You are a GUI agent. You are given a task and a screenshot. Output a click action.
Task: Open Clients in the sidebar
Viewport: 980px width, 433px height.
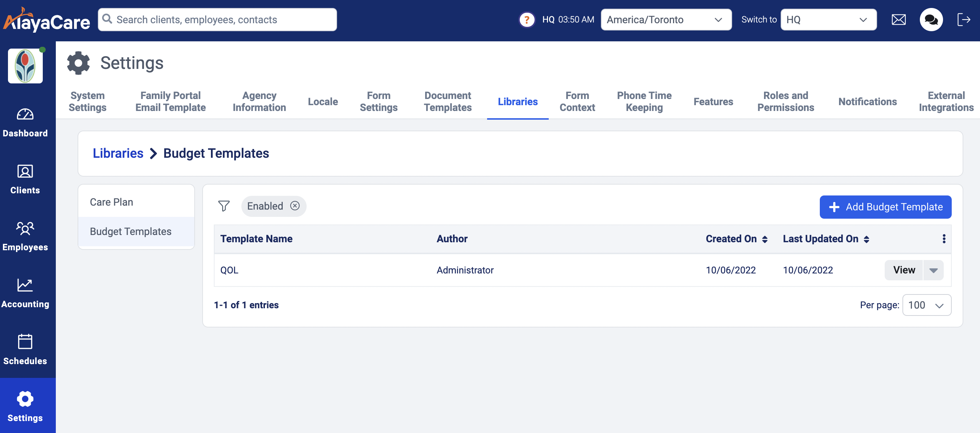coord(25,180)
